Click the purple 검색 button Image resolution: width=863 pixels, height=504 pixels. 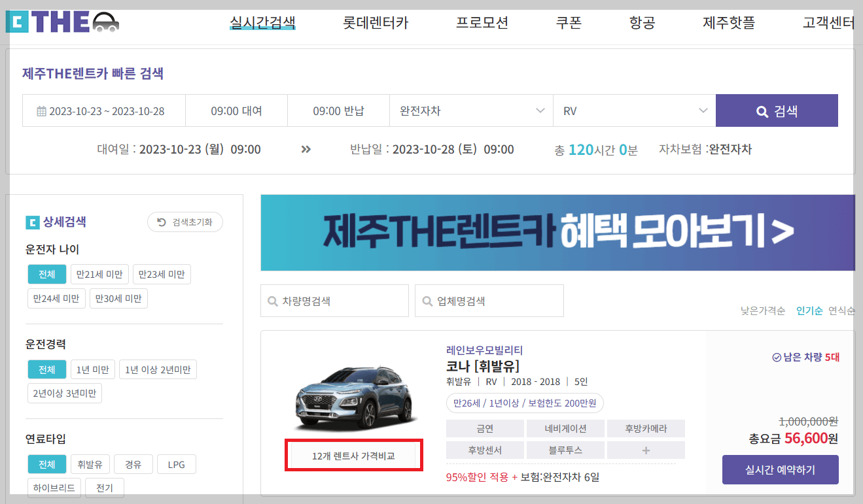tap(777, 110)
